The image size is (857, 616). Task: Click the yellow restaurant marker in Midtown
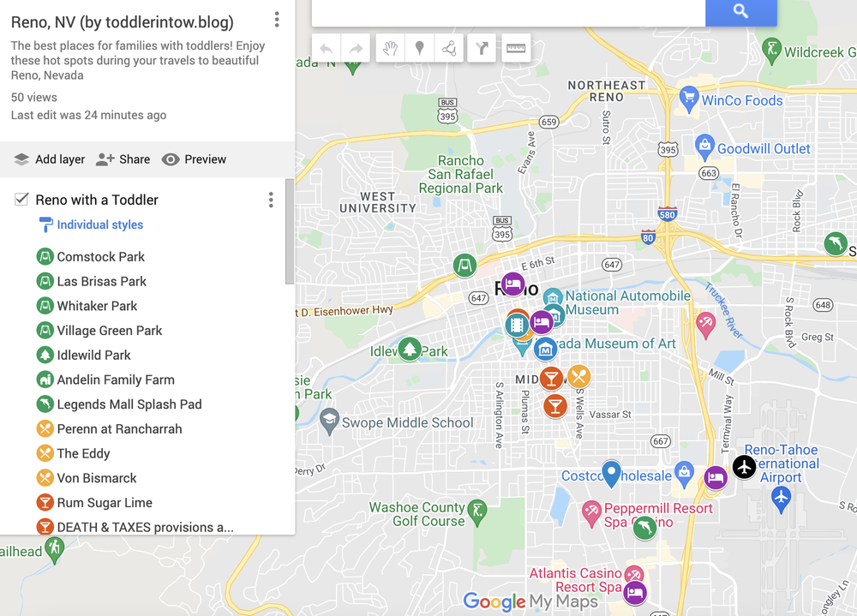(578, 377)
